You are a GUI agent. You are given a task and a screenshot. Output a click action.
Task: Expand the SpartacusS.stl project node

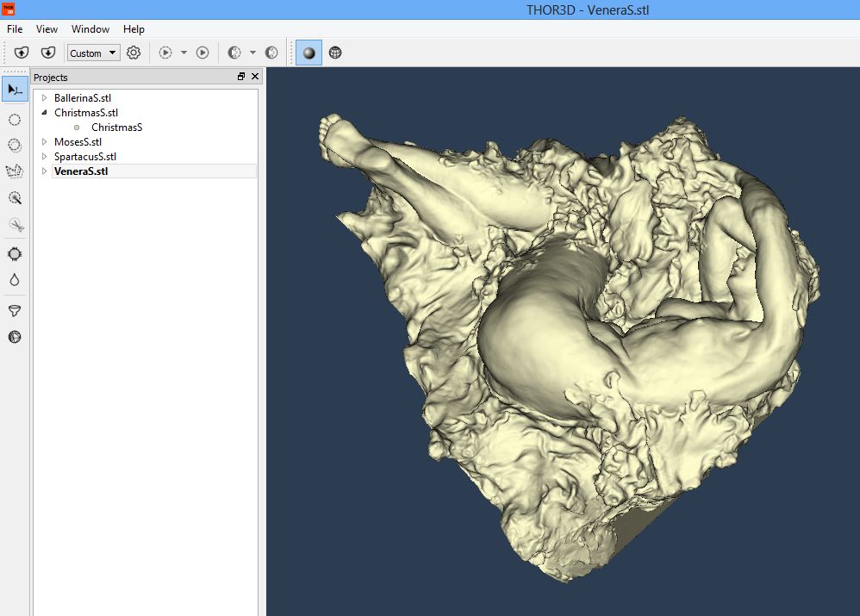45,157
